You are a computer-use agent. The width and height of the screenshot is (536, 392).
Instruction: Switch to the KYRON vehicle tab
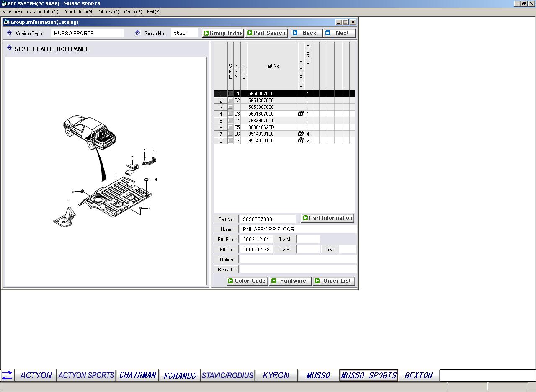(276, 375)
